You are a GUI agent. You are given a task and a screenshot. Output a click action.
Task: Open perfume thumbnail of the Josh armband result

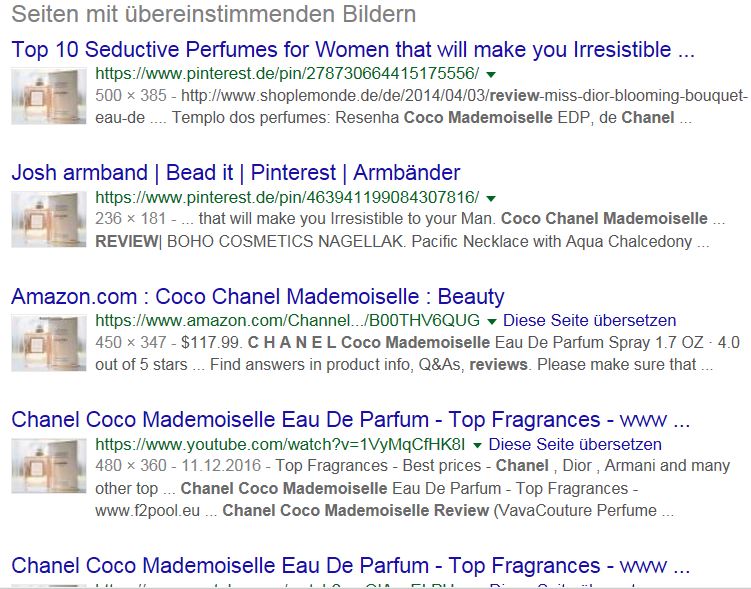(49, 219)
